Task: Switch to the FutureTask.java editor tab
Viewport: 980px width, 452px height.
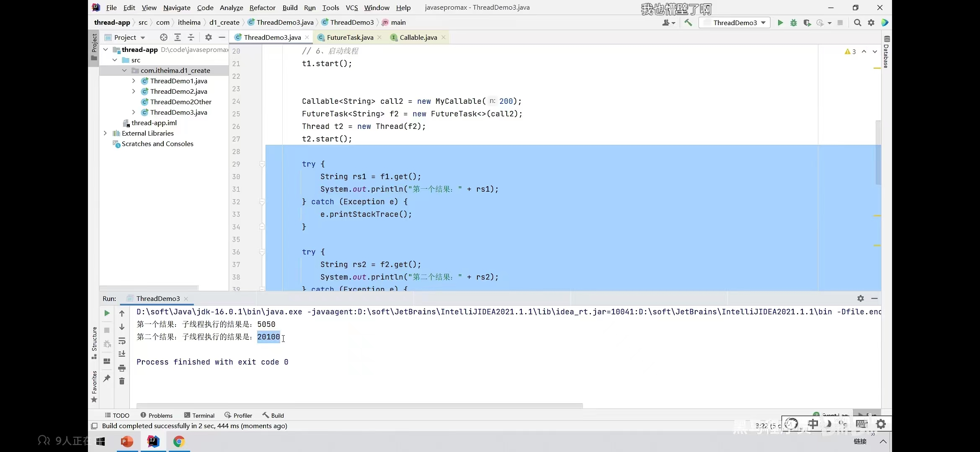Action: click(350, 37)
